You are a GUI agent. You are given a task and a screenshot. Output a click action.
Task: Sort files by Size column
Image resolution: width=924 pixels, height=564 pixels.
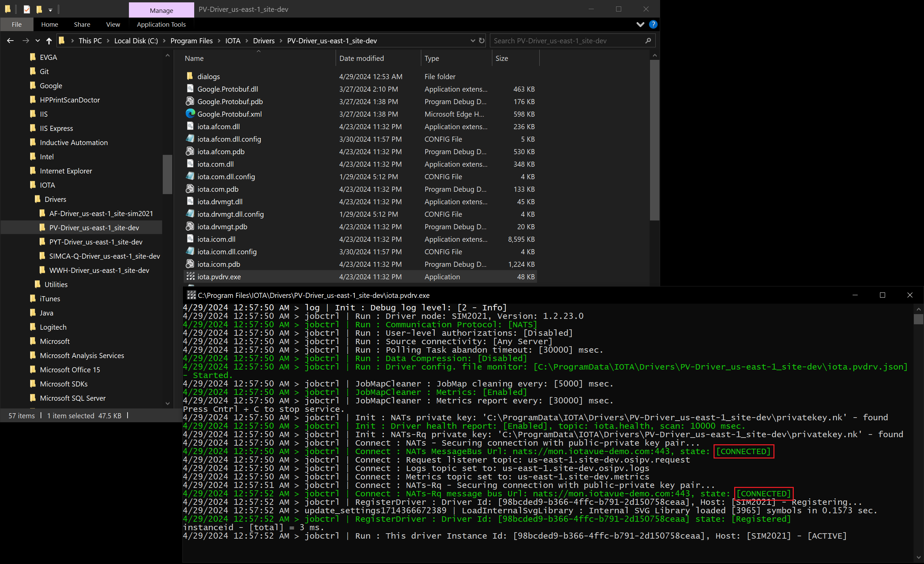click(x=502, y=58)
